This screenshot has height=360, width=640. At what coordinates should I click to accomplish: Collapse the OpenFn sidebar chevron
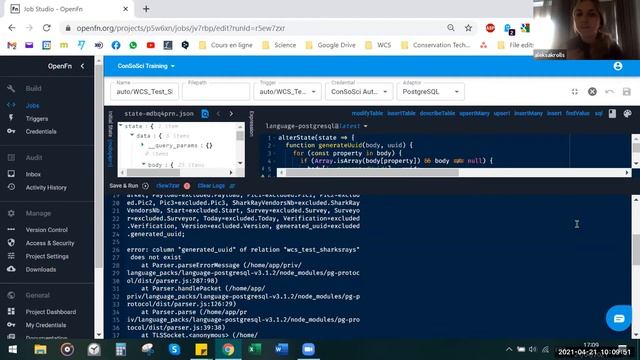tap(82, 66)
